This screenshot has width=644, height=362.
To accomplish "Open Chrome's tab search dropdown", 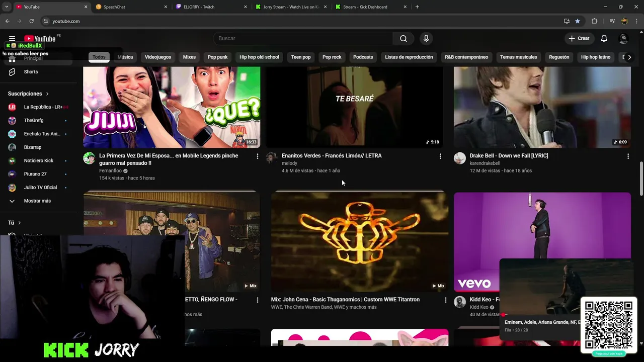I will point(7,7).
